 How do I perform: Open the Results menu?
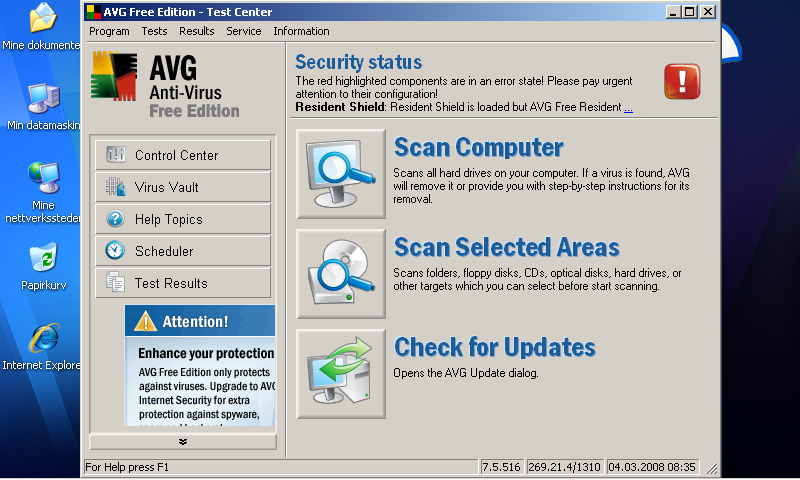pyautogui.click(x=196, y=32)
